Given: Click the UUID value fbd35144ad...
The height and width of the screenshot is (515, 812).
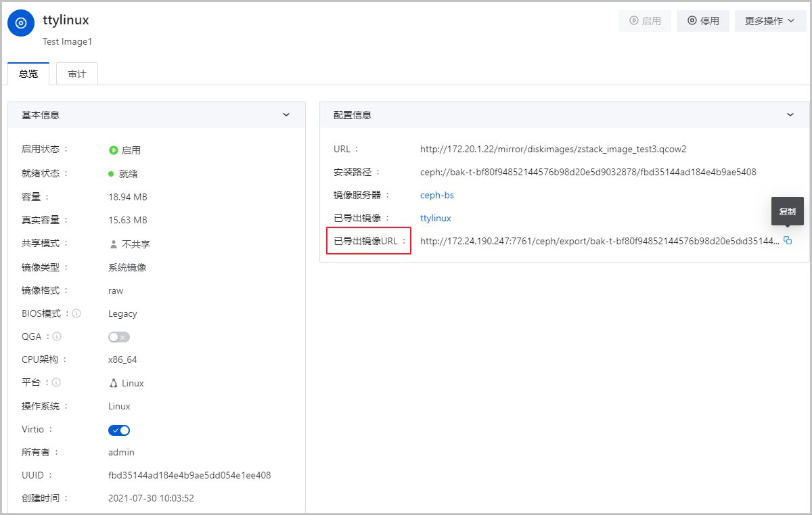Looking at the screenshot, I should click(189, 475).
